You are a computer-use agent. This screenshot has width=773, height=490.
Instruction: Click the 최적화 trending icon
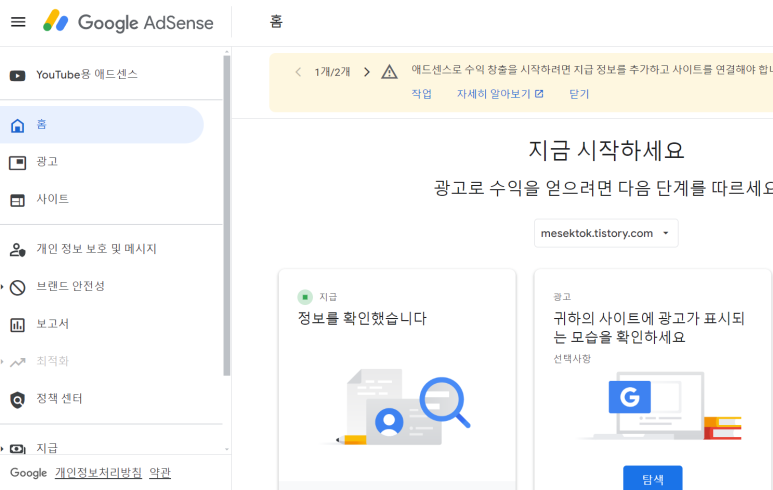[x=18, y=362]
